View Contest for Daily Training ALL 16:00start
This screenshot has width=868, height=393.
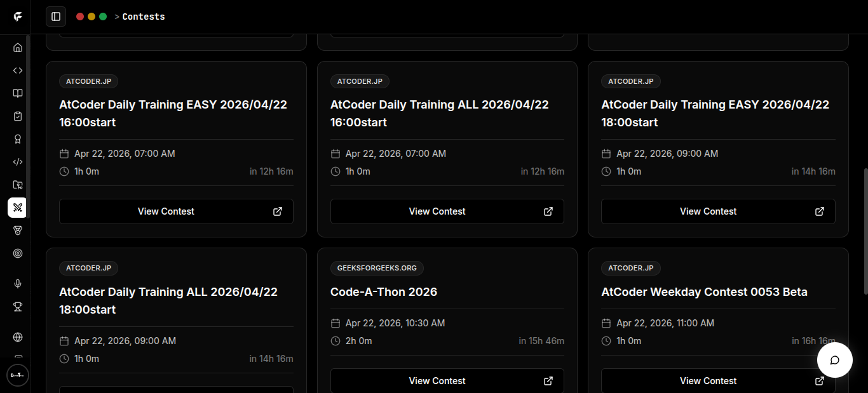click(447, 211)
